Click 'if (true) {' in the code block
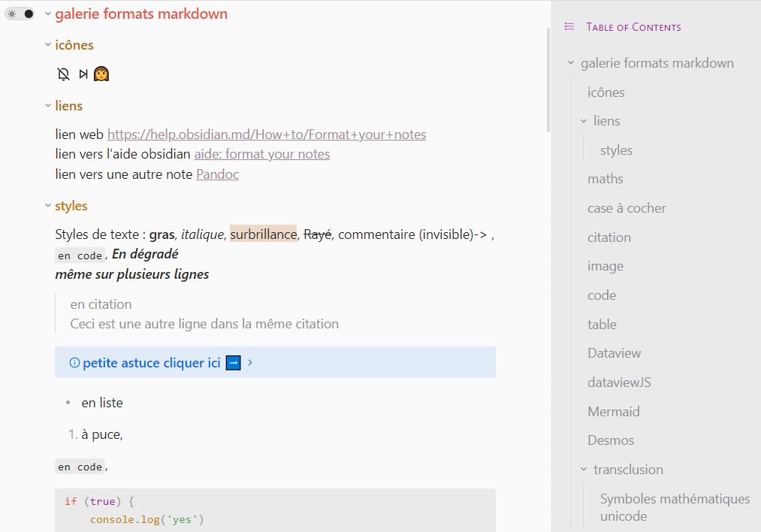The width and height of the screenshot is (761, 532). pyautogui.click(x=99, y=501)
